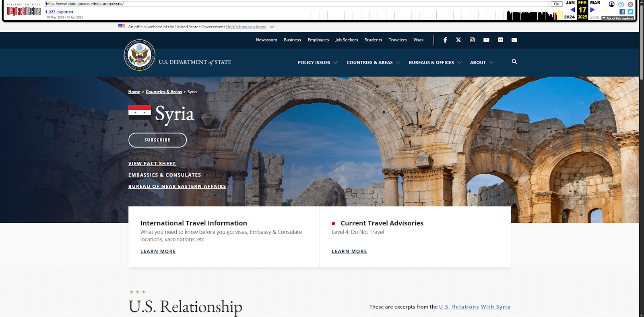Image resolution: width=644 pixels, height=317 pixels.
Task: Click the Wayback Machine URL input field
Action: coord(297,4)
